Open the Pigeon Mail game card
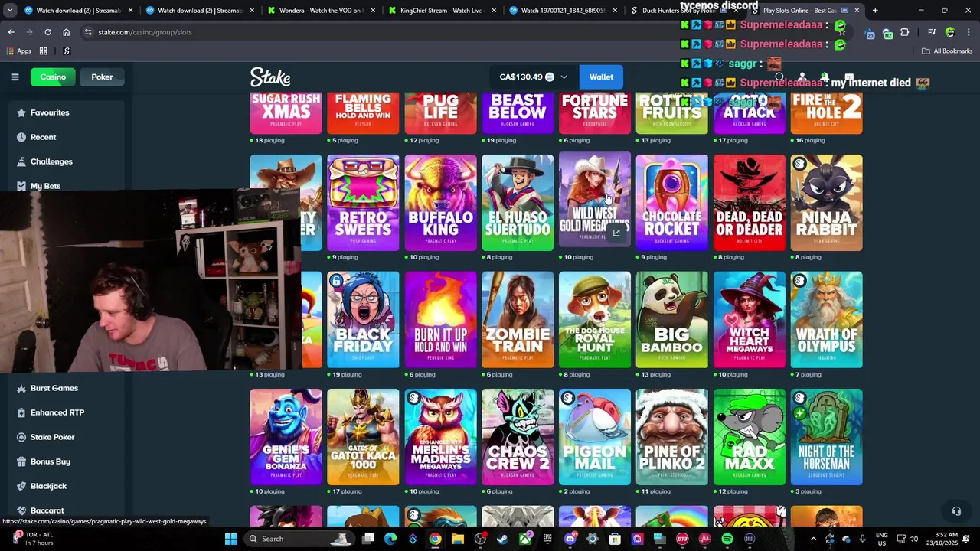Screen dimensions: 980x551 (595, 437)
